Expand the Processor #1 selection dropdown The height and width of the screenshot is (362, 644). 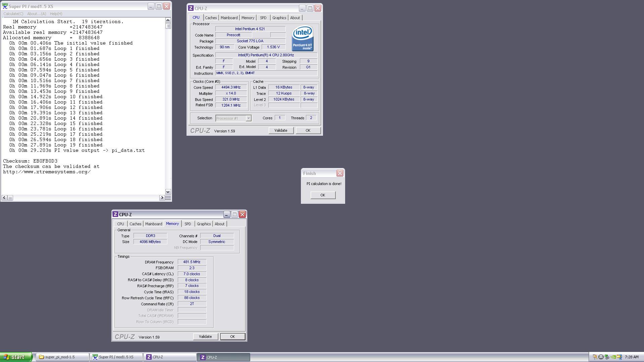[x=249, y=118]
